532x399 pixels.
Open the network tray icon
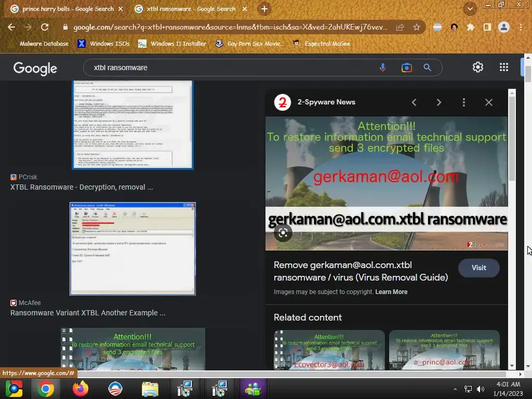(468, 389)
